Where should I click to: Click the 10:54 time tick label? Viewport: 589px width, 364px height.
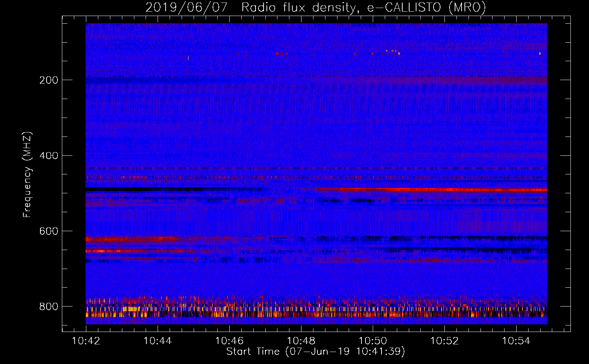tap(516, 341)
